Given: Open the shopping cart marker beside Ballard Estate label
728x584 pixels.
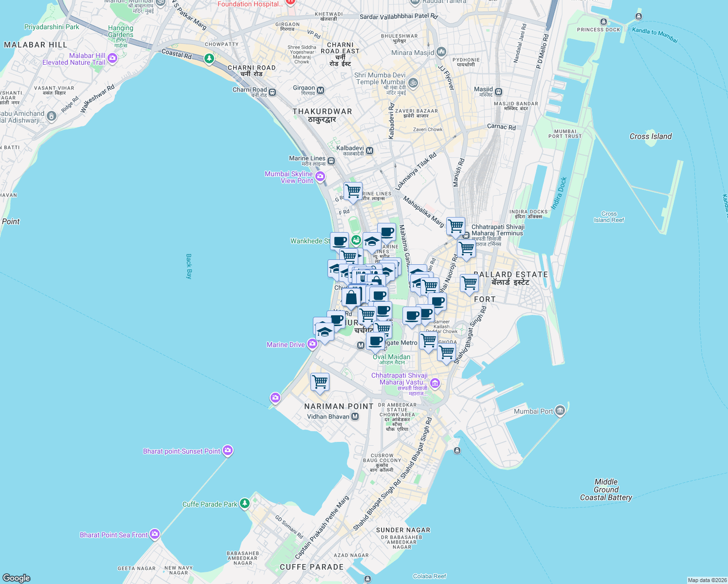Looking at the screenshot, I should [469, 284].
